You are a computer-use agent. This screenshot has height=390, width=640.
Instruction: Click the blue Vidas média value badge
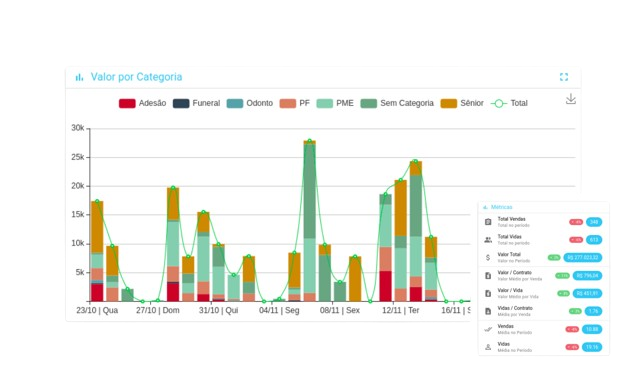pos(592,347)
